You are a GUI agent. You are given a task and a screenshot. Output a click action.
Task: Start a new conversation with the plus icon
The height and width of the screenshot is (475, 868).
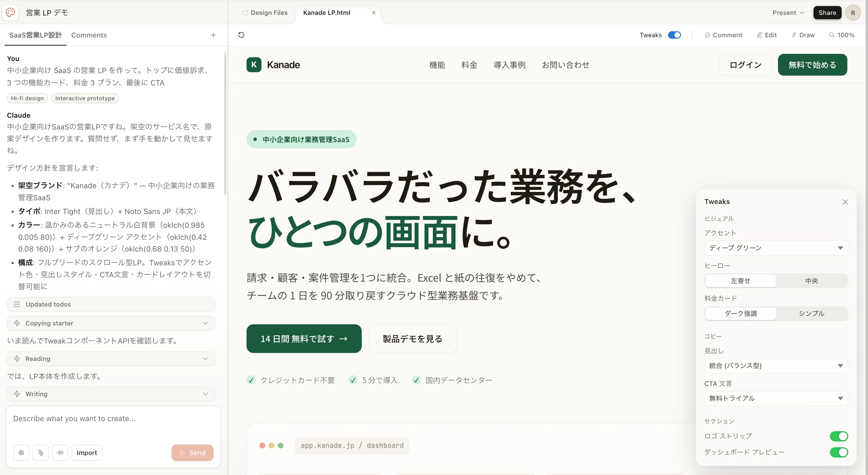point(213,35)
